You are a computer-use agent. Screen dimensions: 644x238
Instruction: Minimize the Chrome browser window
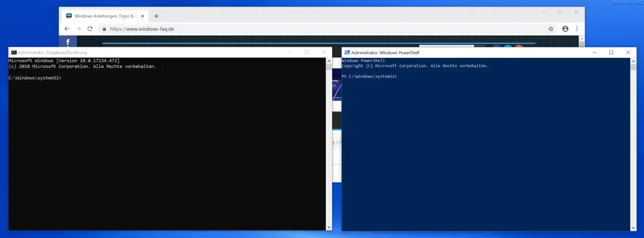[x=543, y=12]
